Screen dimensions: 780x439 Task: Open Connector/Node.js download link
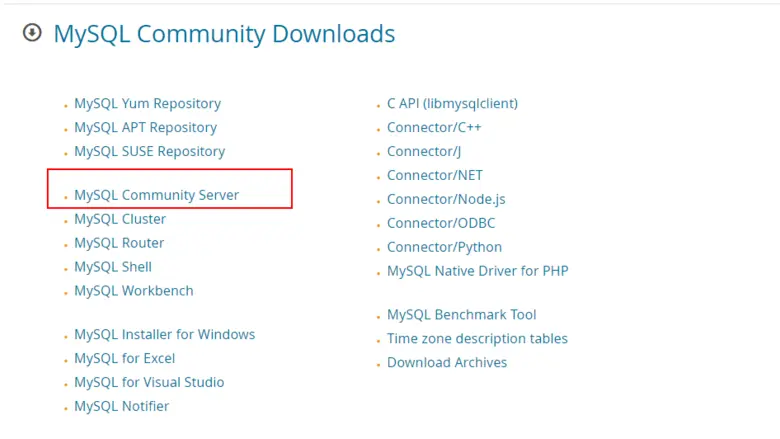coord(446,199)
